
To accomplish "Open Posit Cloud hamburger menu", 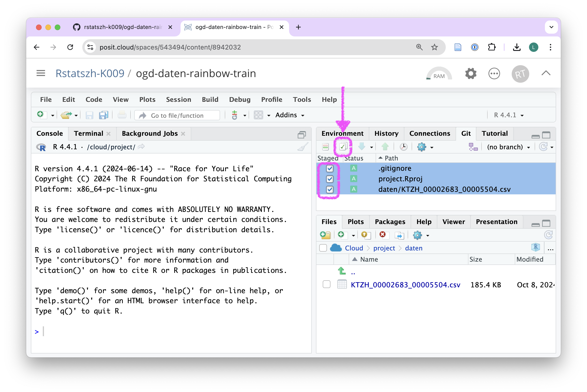I will click(x=41, y=73).
